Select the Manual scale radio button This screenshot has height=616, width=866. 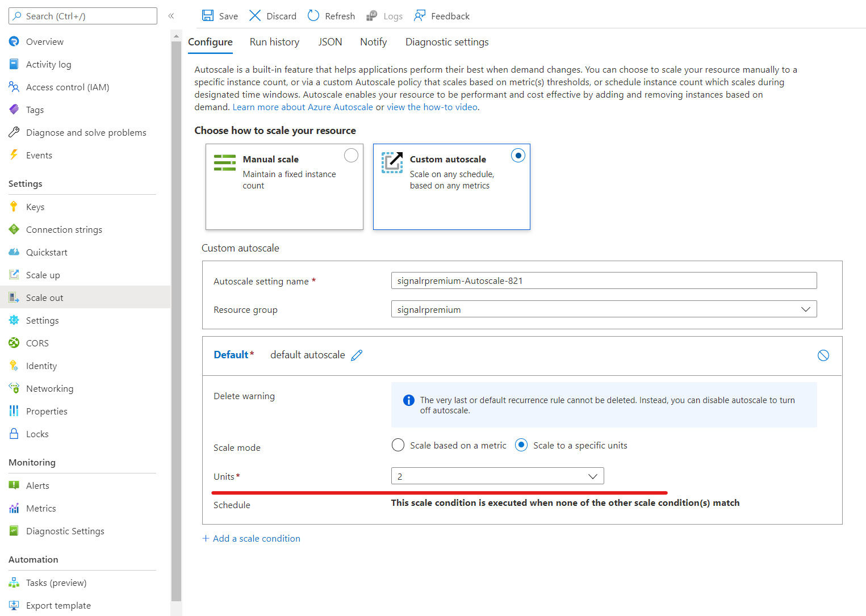point(351,155)
